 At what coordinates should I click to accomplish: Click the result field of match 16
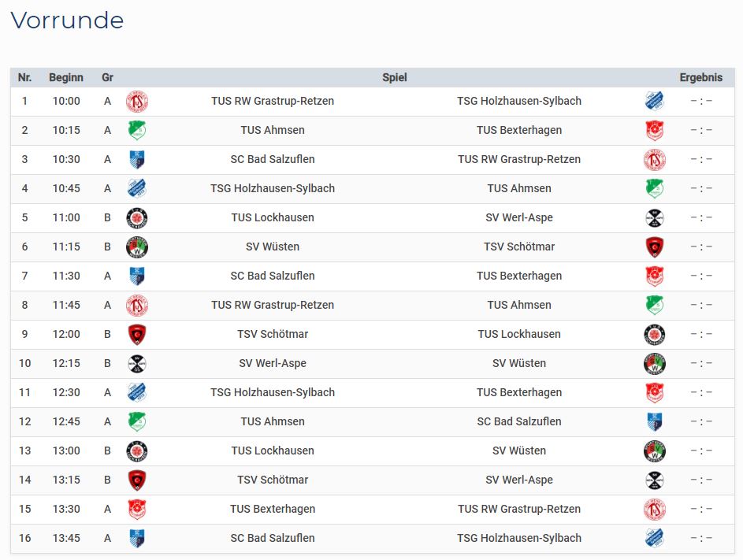(x=700, y=538)
